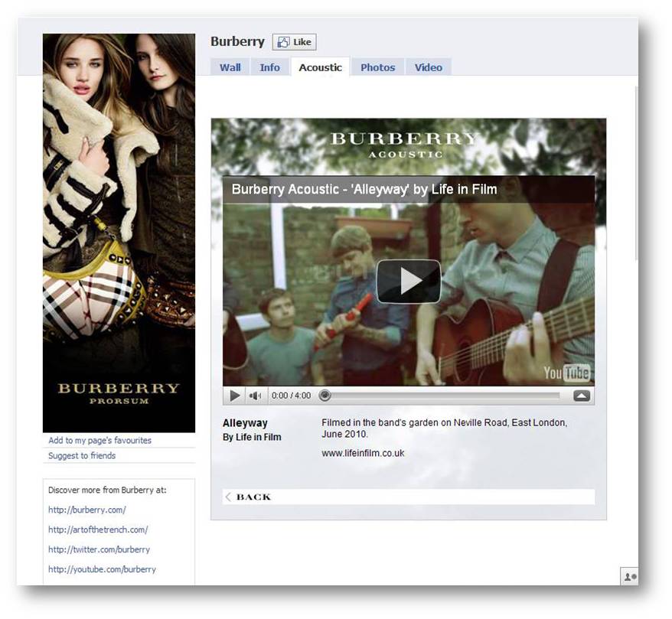The width and height of the screenshot is (672, 619).
Task: Expand the player options arrow button
Action: pyautogui.click(x=582, y=396)
